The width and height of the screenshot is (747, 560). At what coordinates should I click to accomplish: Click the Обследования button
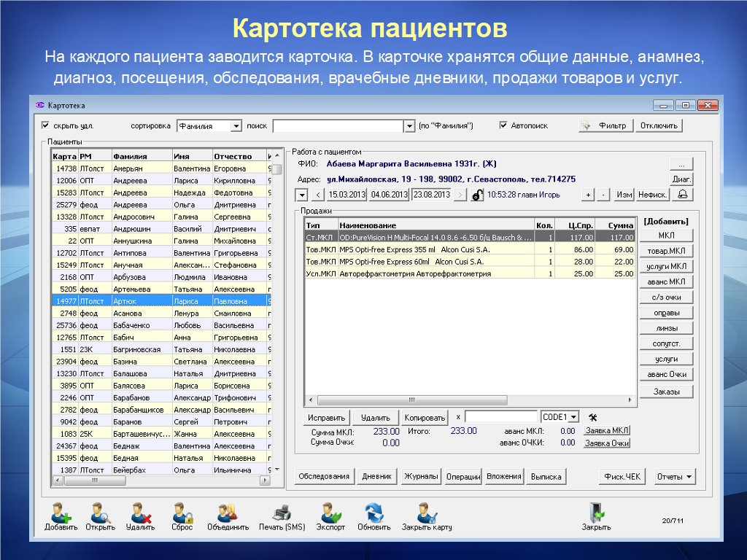[x=325, y=476]
